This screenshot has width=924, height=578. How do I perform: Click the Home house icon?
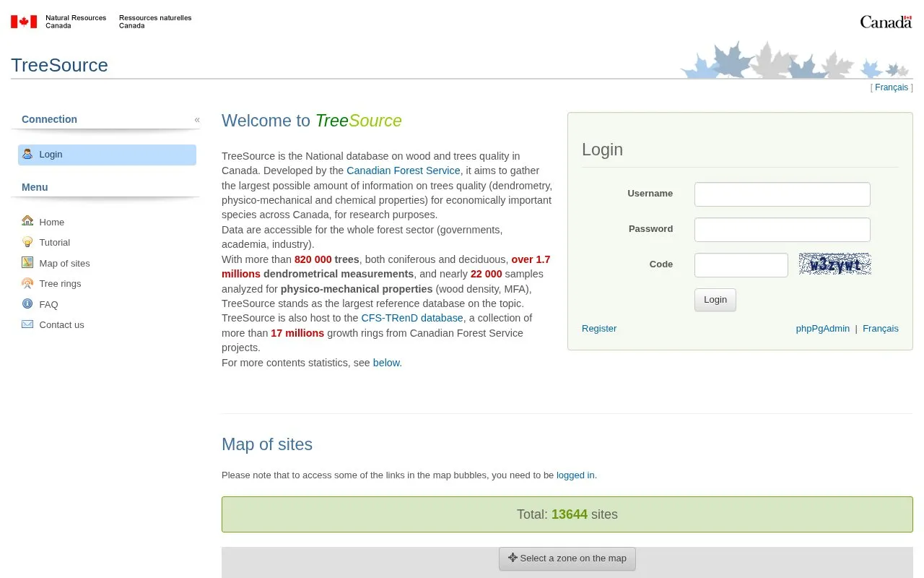27,221
